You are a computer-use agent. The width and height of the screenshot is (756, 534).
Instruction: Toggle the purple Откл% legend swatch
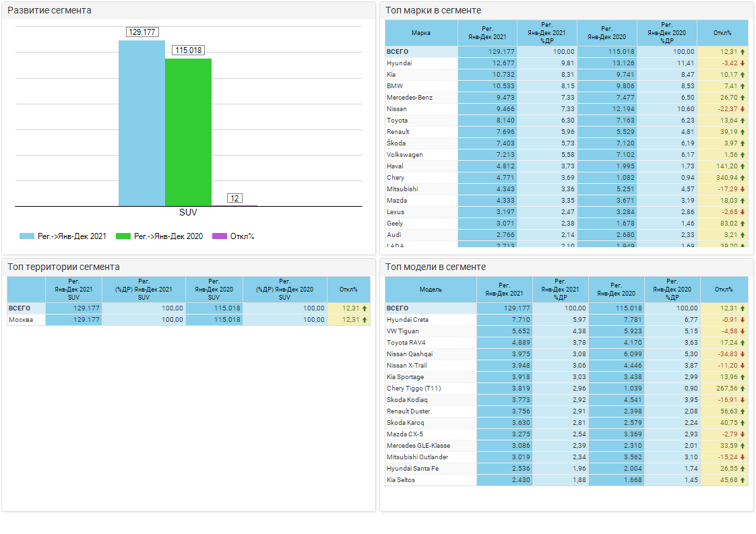click(220, 236)
